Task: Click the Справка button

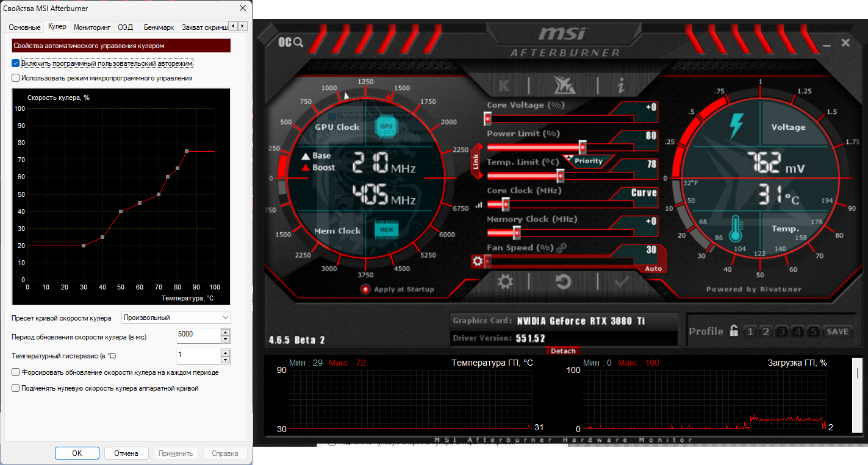Action: [225, 453]
